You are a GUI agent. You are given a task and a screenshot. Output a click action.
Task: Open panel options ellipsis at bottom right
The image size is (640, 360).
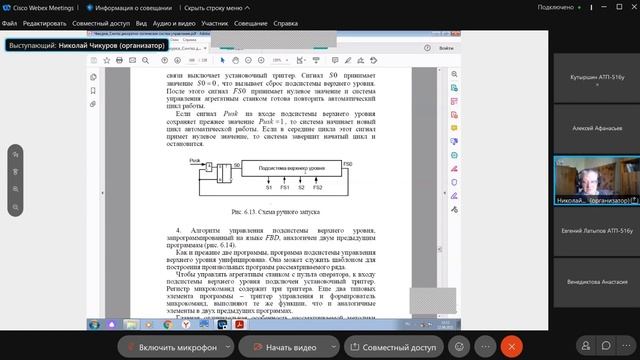626,346
